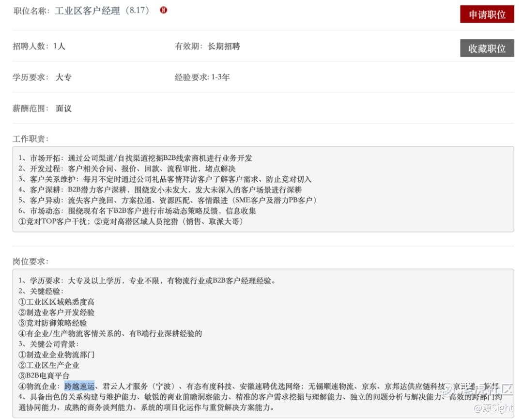Click the red N badge icon beside job title
The width and height of the screenshot is (523, 420).
click(164, 10)
